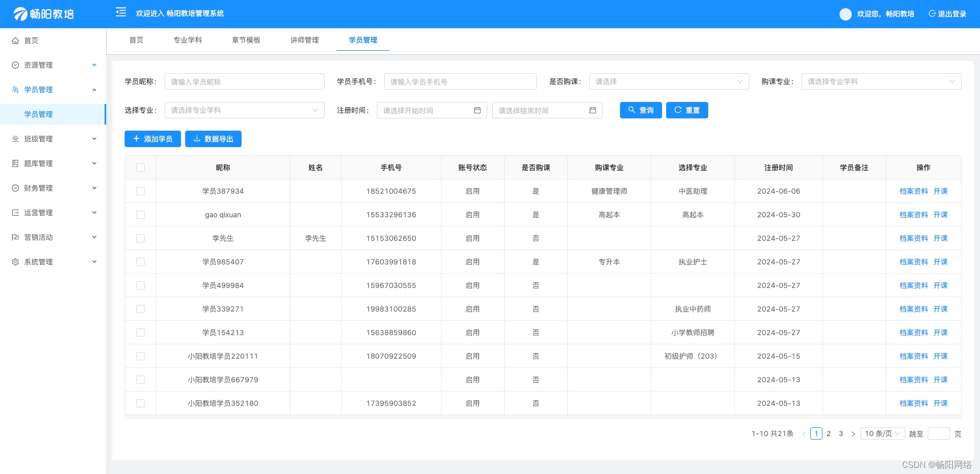This screenshot has height=474, width=980.
Task: Select 学员管理 submenu item in sidebar
Action: tap(53, 114)
